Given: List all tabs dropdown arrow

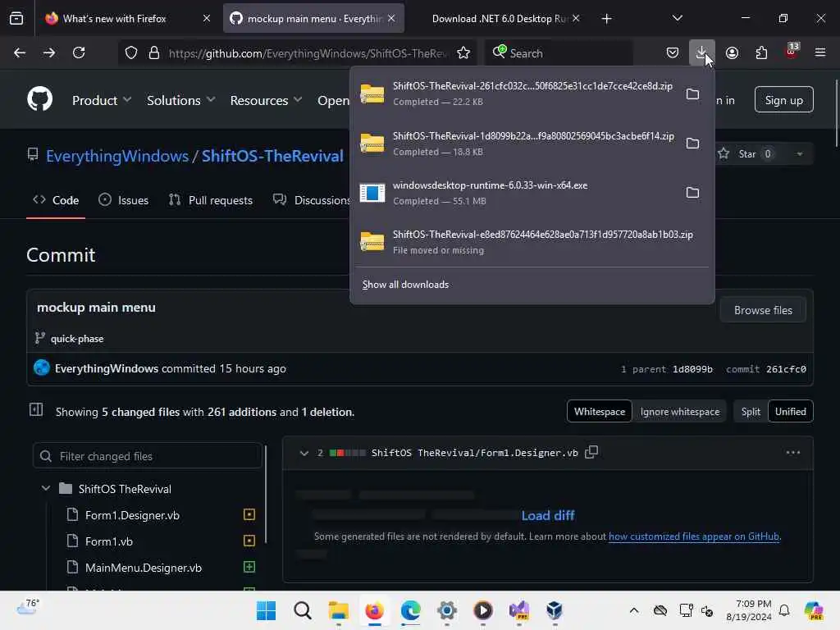Looking at the screenshot, I should pyautogui.click(x=677, y=18).
